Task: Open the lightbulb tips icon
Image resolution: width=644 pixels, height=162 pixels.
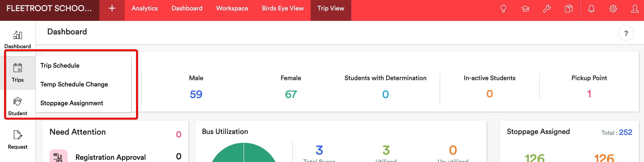Action: point(503,9)
